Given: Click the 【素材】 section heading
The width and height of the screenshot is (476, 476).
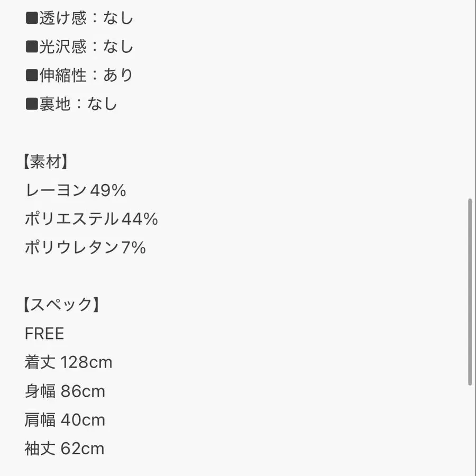Looking at the screenshot, I should pyautogui.click(x=47, y=162).
